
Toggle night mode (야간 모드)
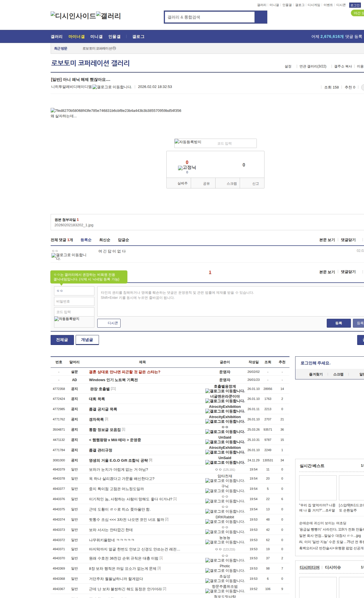coord(358,13)
